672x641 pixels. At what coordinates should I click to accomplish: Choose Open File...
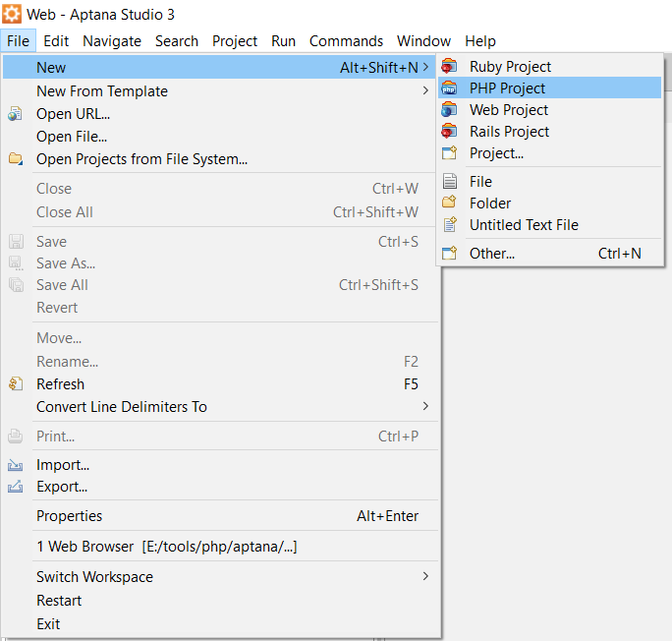pyautogui.click(x=219, y=137)
